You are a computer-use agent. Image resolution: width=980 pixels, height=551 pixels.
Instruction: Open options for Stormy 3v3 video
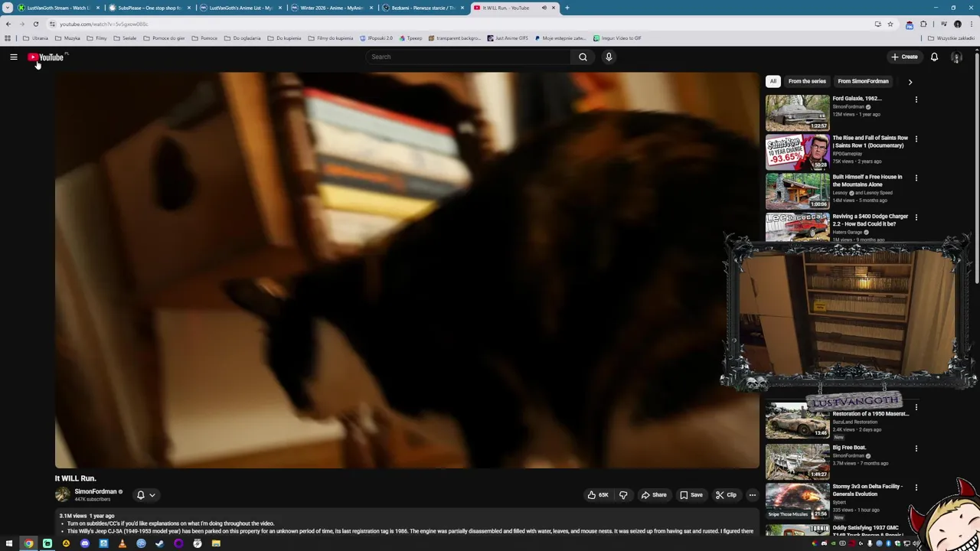click(x=916, y=487)
